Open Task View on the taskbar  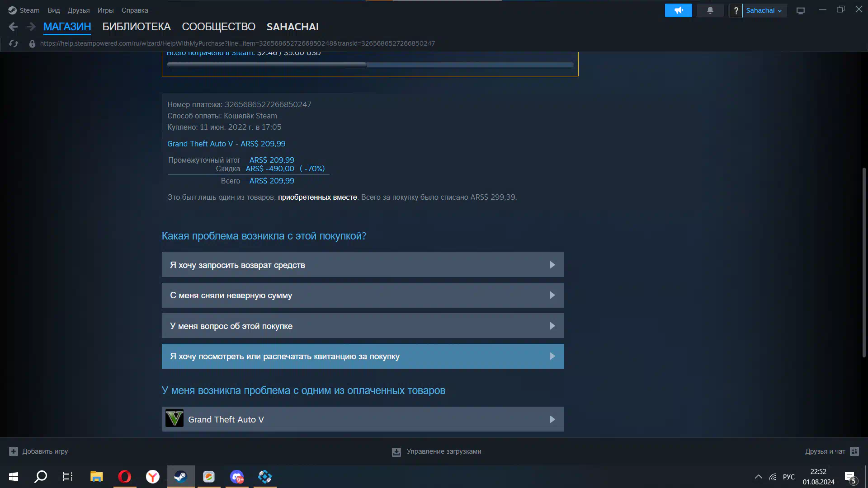[68, 477]
